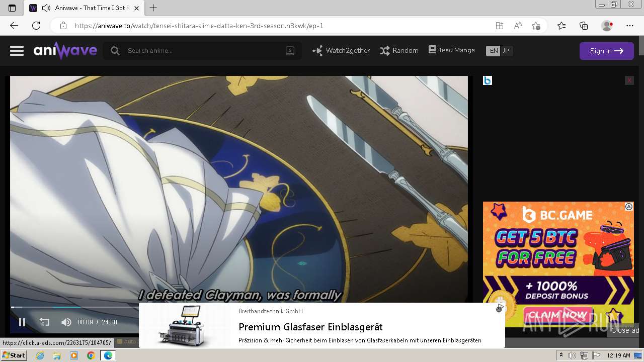644x362 pixels.
Task: Go to the Aniwave home logo
Action: (65, 50)
